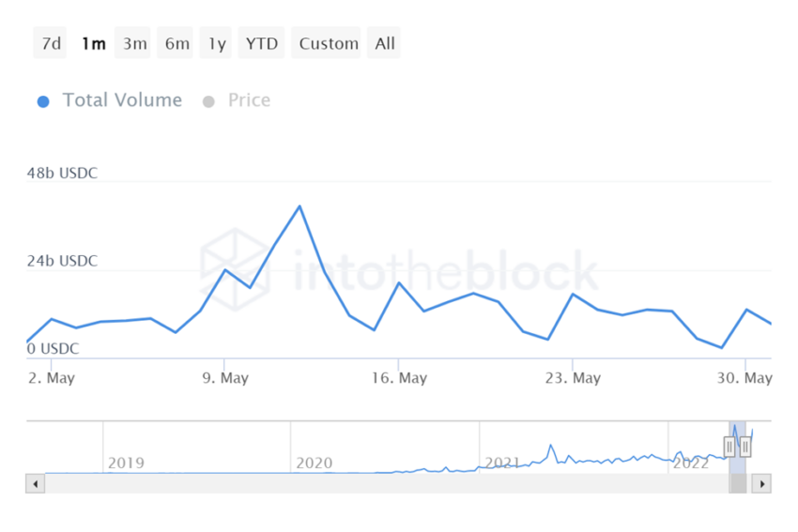Click the navigator scrollbar thumb
This screenshot has width=798, height=532.
(737, 484)
